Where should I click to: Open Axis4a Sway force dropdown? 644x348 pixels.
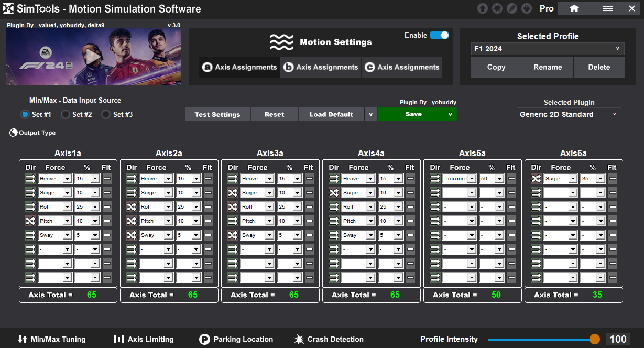point(358,235)
